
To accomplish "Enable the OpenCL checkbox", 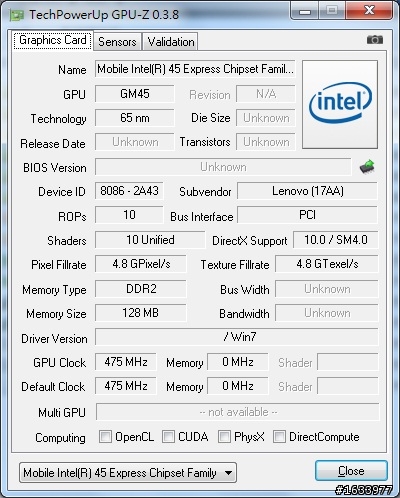I will (x=105, y=436).
